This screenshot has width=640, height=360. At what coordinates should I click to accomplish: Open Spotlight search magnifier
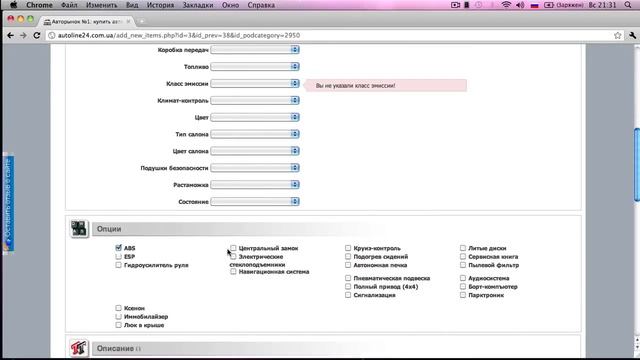pos(628,5)
